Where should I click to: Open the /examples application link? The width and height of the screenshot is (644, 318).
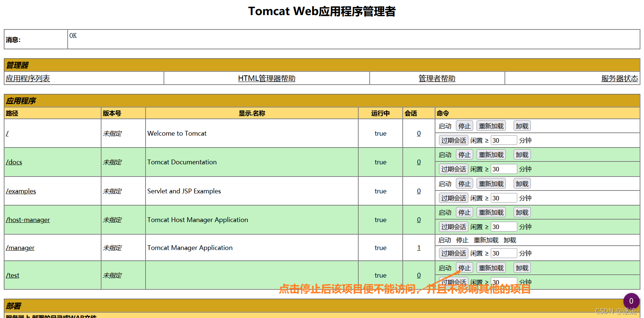tap(21, 191)
